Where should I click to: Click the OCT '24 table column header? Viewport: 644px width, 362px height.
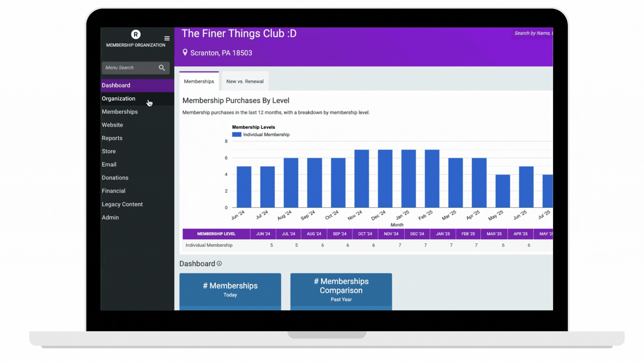[365, 234]
